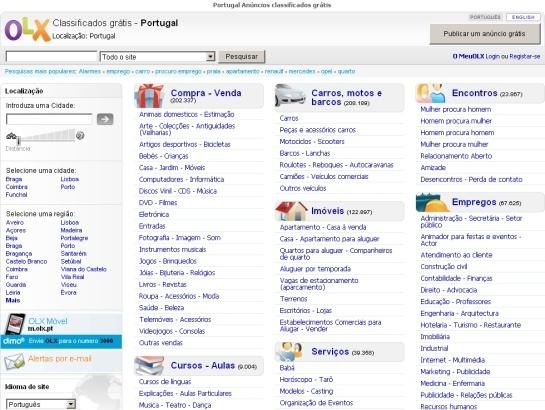Viewport: 545px width, 410px height.
Task: Click popular search term 'mercedes'
Action: (302, 71)
